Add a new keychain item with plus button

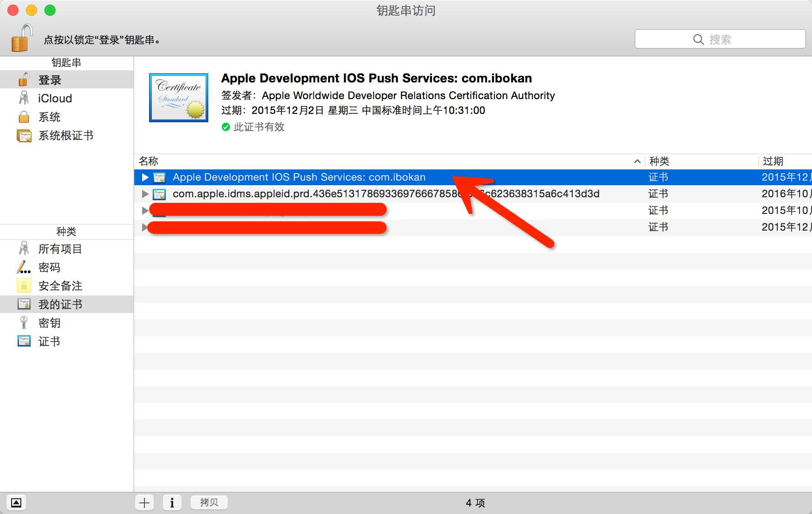tap(144, 502)
